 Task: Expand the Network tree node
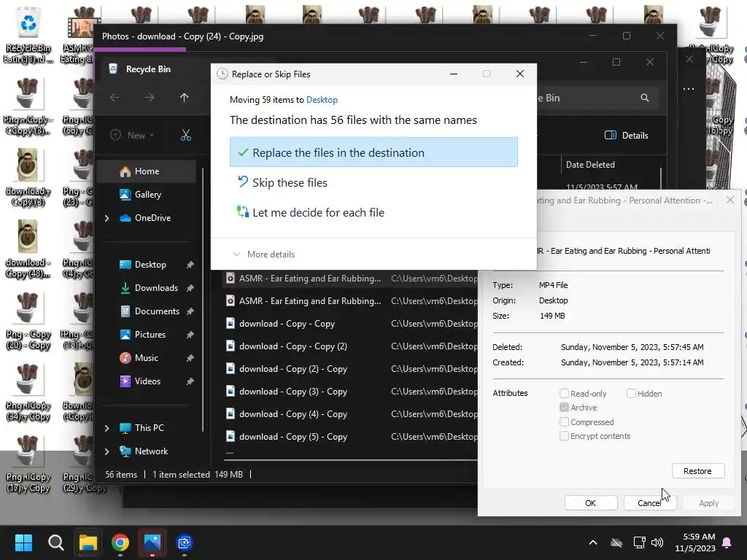click(x=107, y=451)
